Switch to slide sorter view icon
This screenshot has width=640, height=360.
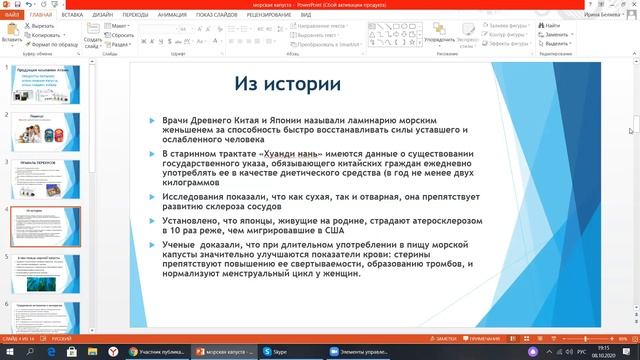pos(527,339)
